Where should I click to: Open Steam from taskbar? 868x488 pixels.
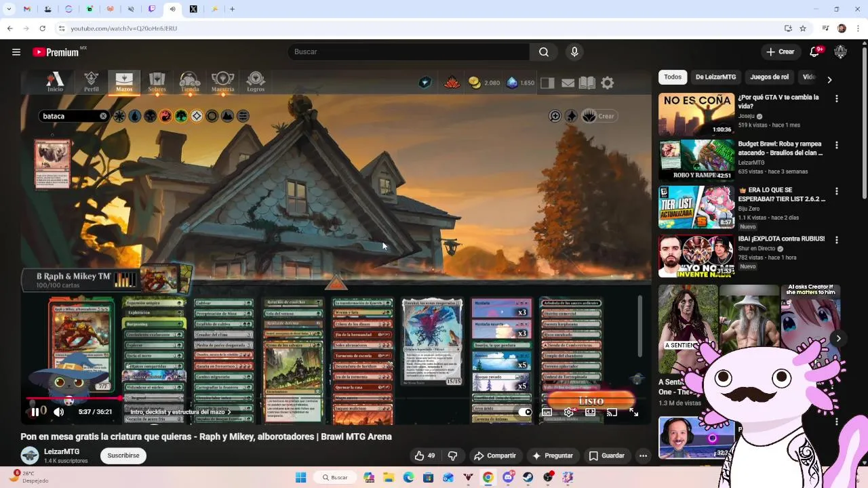528,477
